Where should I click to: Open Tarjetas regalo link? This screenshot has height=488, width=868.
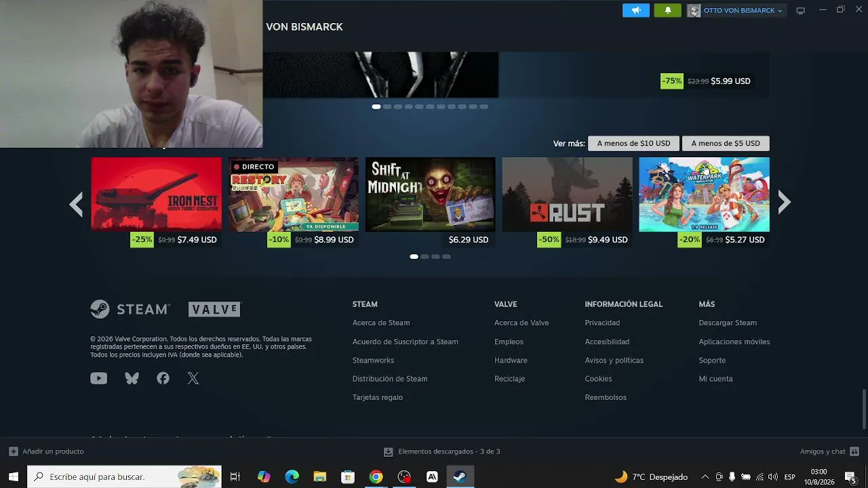(x=378, y=398)
